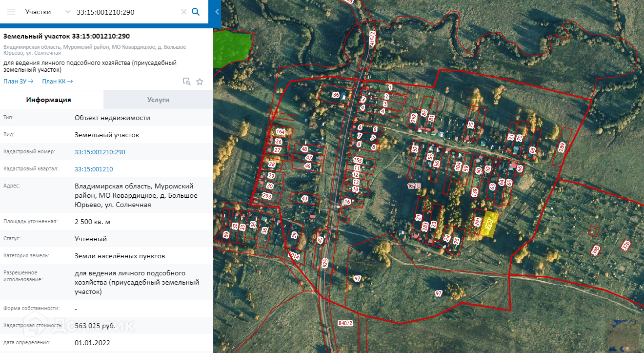Click quarter label 1210 on map
The image size is (644, 353).
[x=414, y=186]
